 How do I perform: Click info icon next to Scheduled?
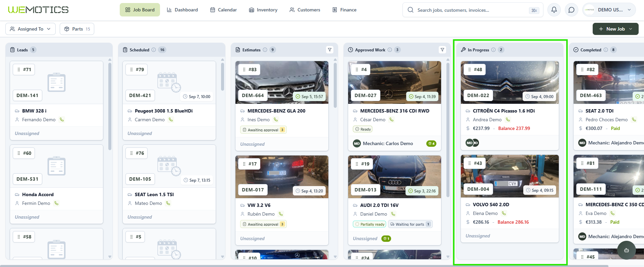(x=154, y=50)
